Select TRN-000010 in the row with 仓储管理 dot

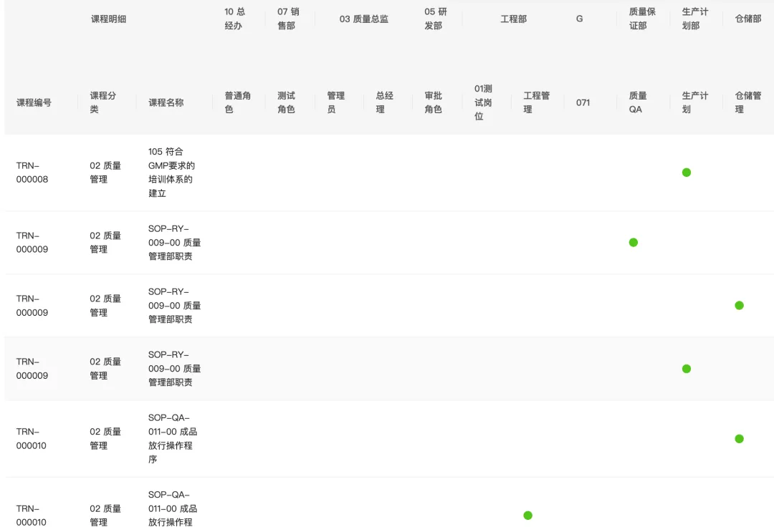pyautogui.click(x=31, y=438)
